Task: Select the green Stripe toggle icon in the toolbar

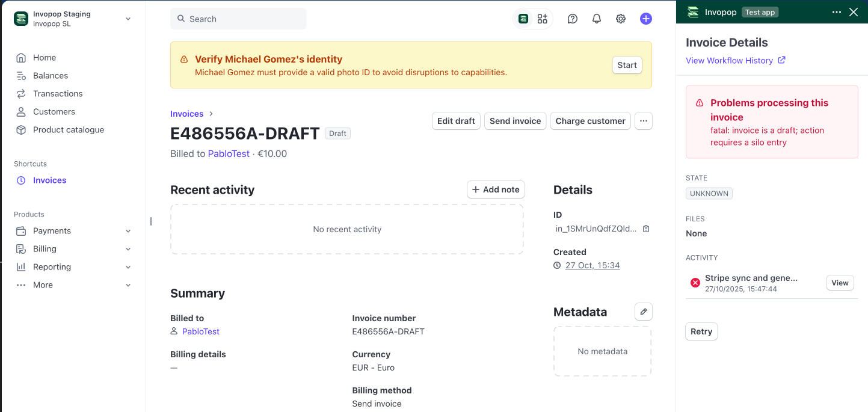Action: tap(523, 19)
